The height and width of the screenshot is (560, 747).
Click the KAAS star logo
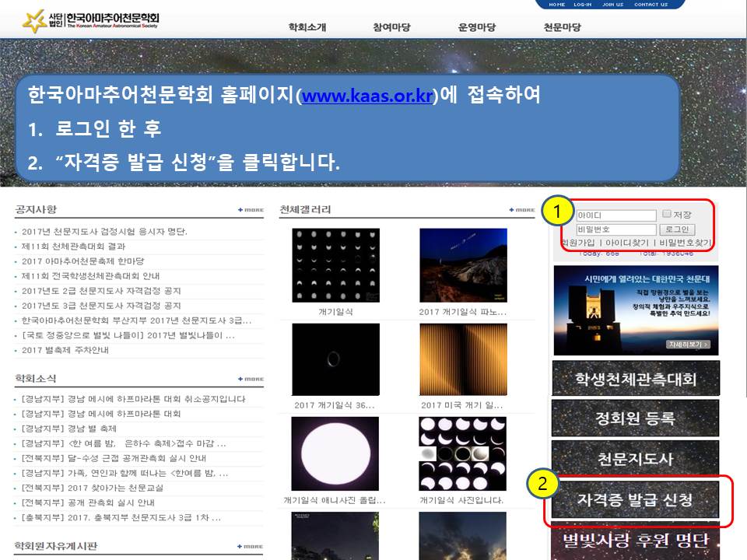(33, 21)
